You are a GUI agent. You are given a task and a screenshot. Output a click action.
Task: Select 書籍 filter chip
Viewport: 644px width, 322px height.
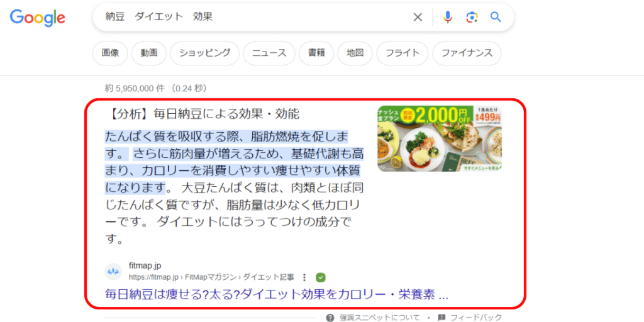(x=316, y=53)
